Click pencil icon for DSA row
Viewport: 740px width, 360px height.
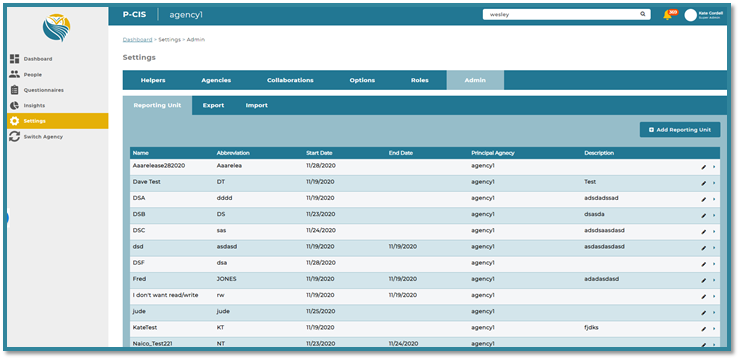pos(704,199)
